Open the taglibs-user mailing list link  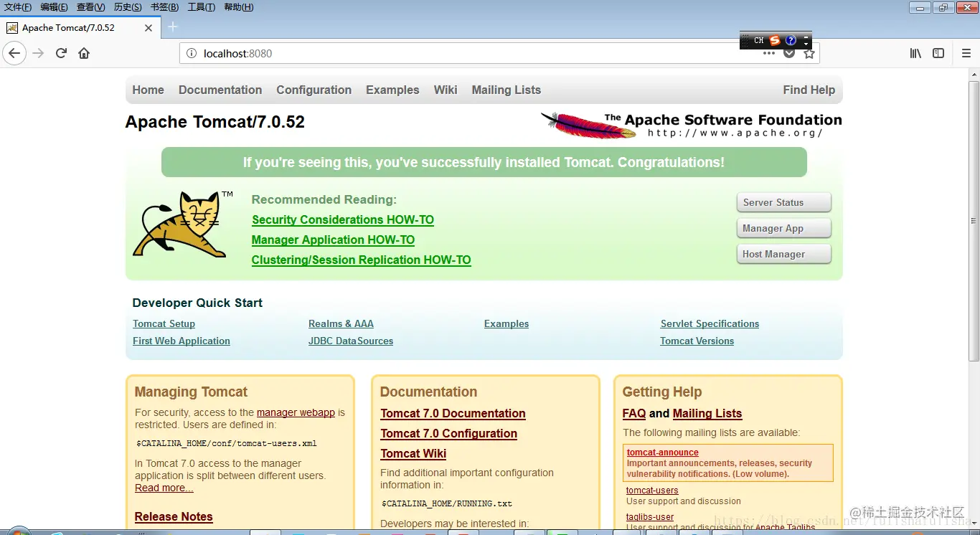tap(650, 517)
